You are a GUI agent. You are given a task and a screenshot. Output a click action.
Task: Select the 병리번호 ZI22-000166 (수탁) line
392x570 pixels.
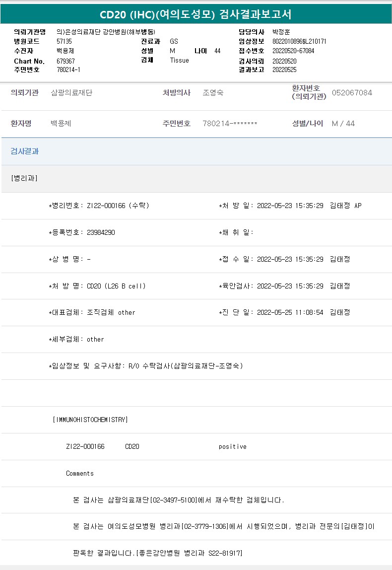pyautogui.click(x=99, y=206)
